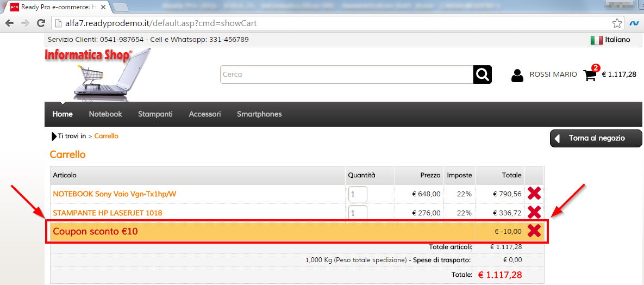This screenshot has width=644, height=285.
Task: Go back using the browser back arrow
Action: 9,23
